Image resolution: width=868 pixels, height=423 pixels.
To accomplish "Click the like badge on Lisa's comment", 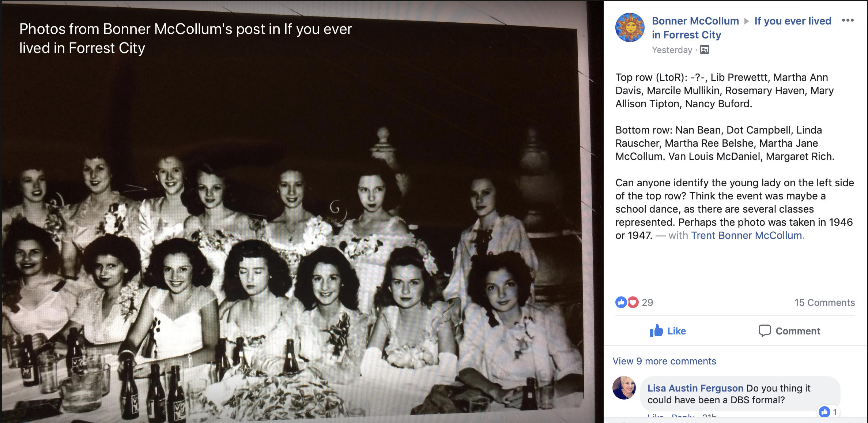I will 829,412.
